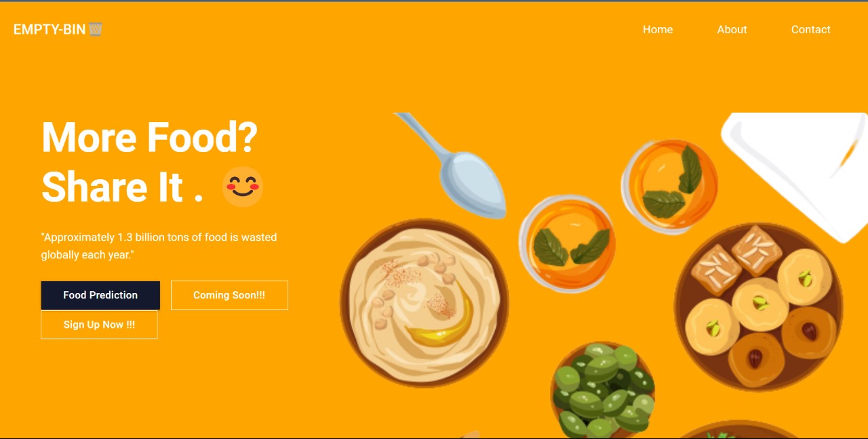The height and width of the screenshot is (439, 868).
Task: Click the Share It heading text
Action: (113, 187)
